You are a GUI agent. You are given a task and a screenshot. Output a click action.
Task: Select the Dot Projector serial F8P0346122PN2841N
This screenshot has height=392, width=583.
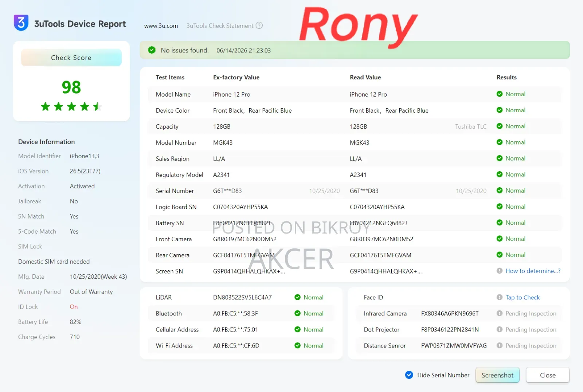click(450, 329)
